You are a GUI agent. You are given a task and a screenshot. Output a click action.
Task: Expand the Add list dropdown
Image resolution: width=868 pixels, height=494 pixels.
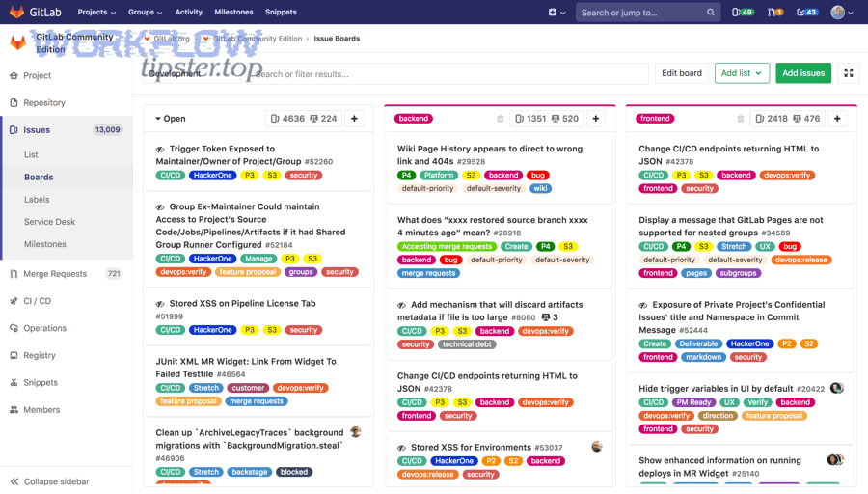[742, 73]
